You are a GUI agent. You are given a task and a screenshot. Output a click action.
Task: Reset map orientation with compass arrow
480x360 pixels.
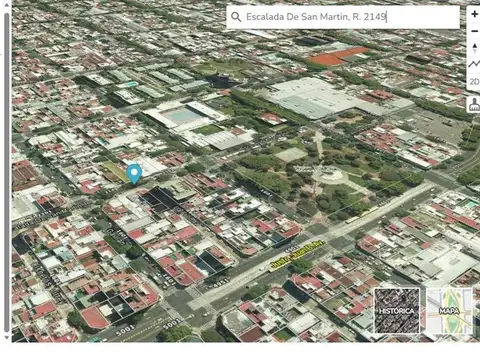(475, 48)
